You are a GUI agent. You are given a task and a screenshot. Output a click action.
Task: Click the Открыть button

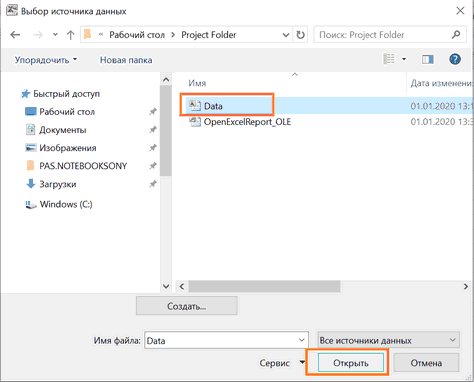351,363
